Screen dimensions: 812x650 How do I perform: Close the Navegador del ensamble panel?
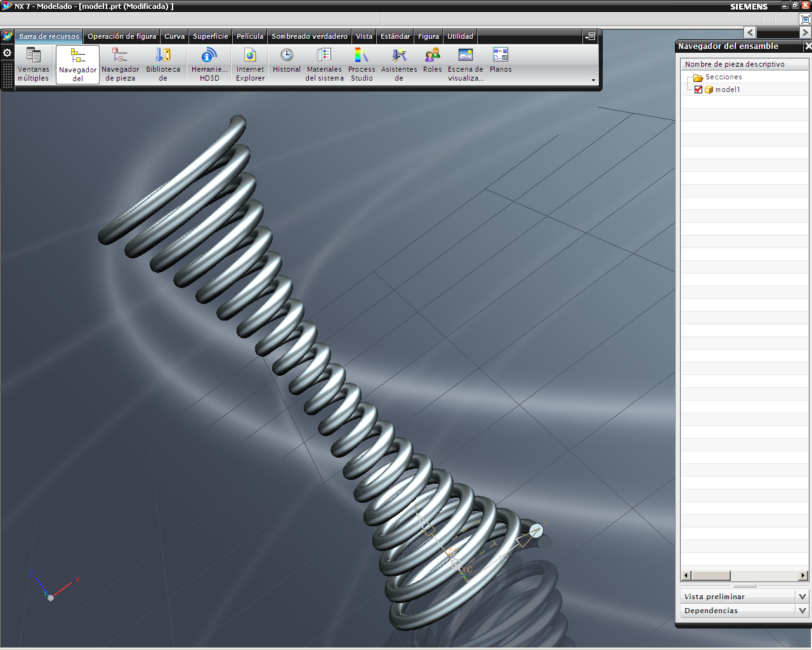pos(808,46)
